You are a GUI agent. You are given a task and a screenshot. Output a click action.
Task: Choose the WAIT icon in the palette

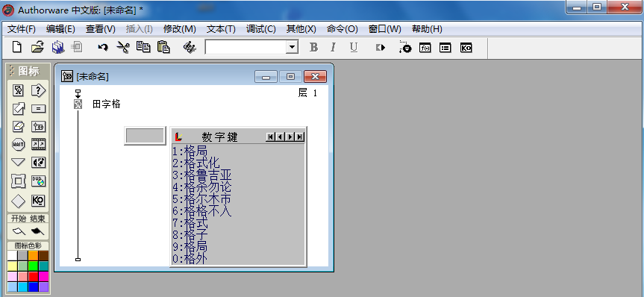[x=18, y=145]
